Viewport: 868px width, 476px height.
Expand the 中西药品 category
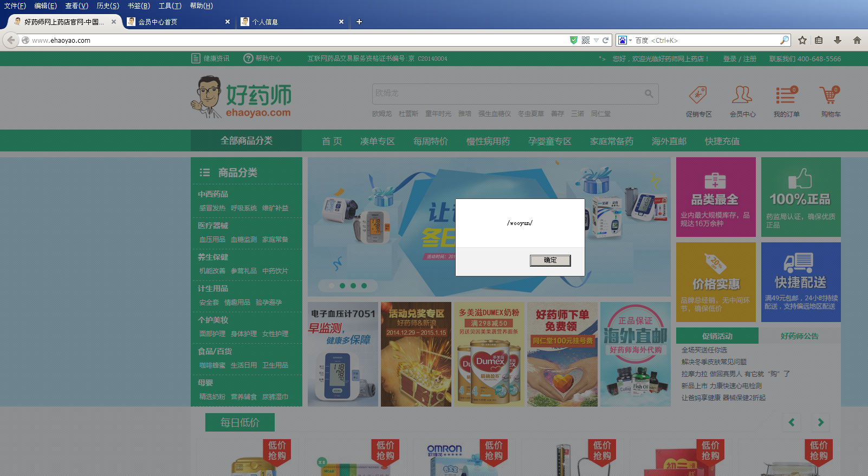(x=213, y=194)
